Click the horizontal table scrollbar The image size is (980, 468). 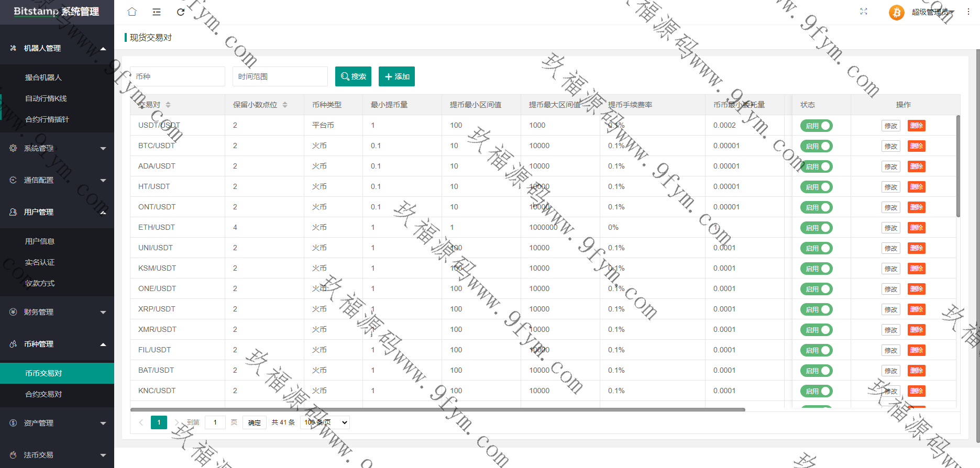pyautogui.click(x=437, y=409)
